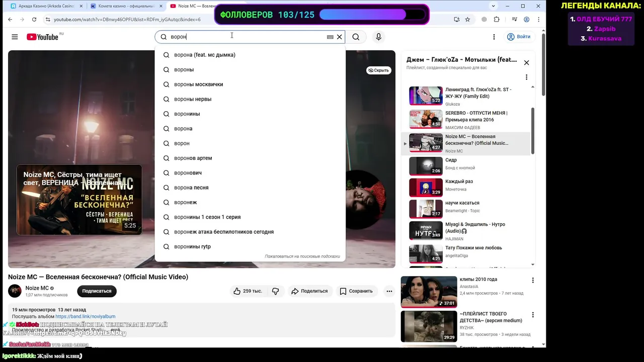Close the Комета казино tab
This screenshot has width=644, height=362.
coord(160,6)
